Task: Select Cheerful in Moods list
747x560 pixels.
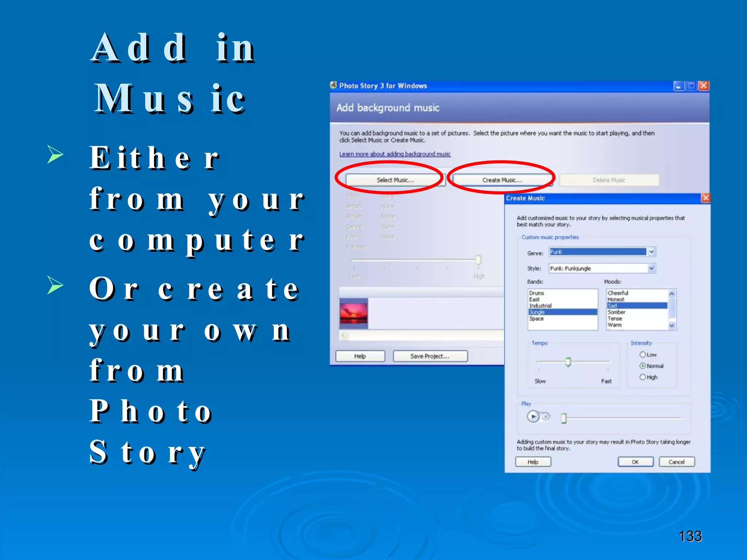Action: click(x=637, y=293)
